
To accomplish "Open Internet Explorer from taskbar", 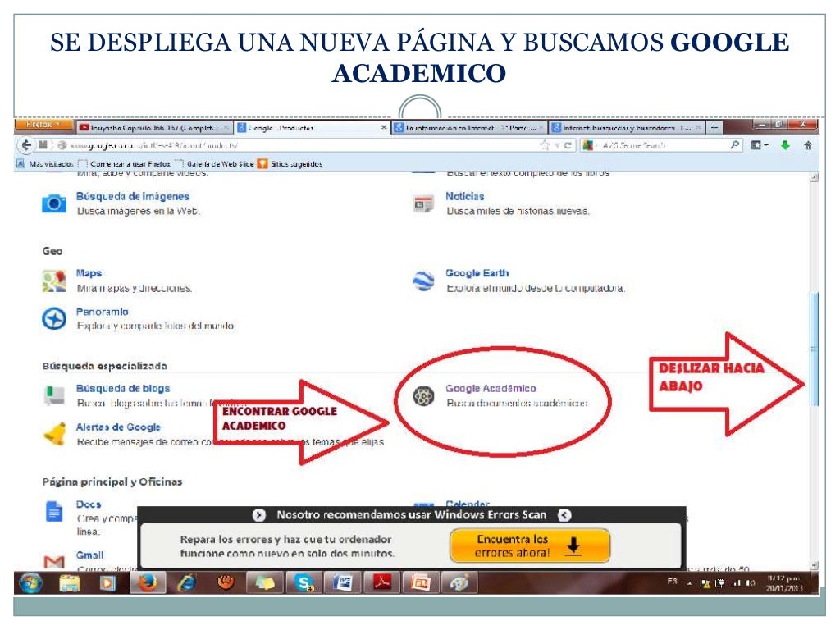I will point(187,583).
